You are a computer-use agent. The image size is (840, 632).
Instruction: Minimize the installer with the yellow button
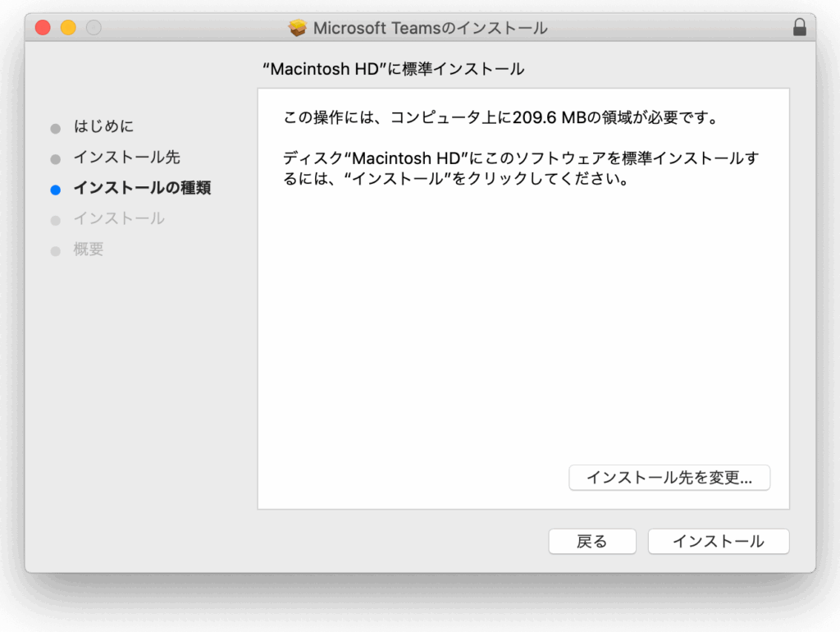click(x=68, y=28)
